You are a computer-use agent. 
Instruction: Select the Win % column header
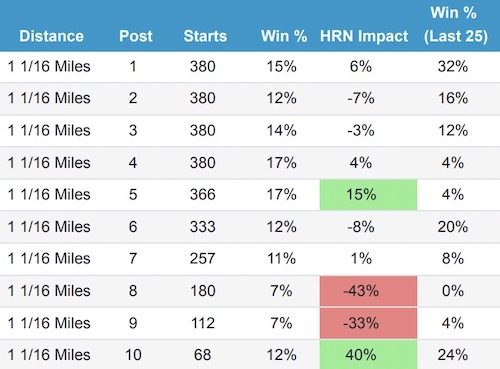284,36
